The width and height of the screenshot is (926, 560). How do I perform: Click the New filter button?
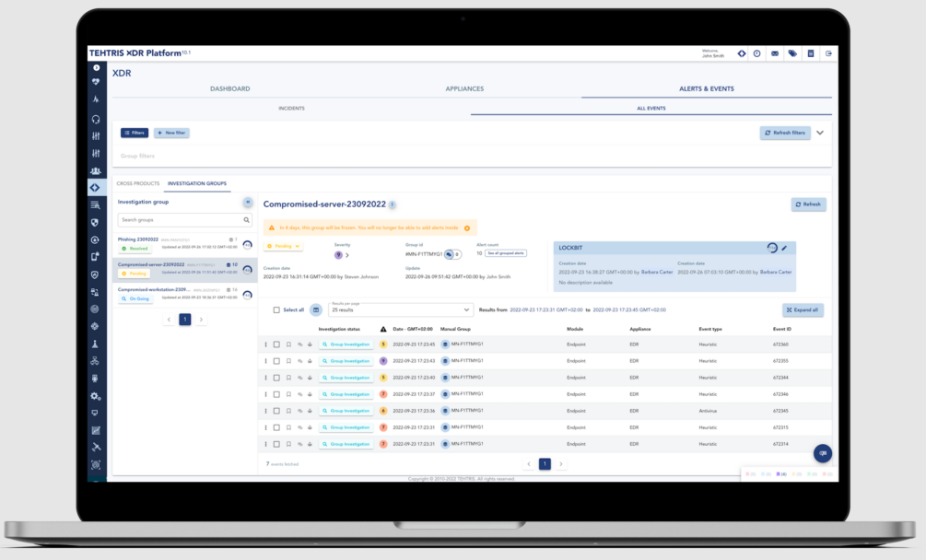(171, 133)
